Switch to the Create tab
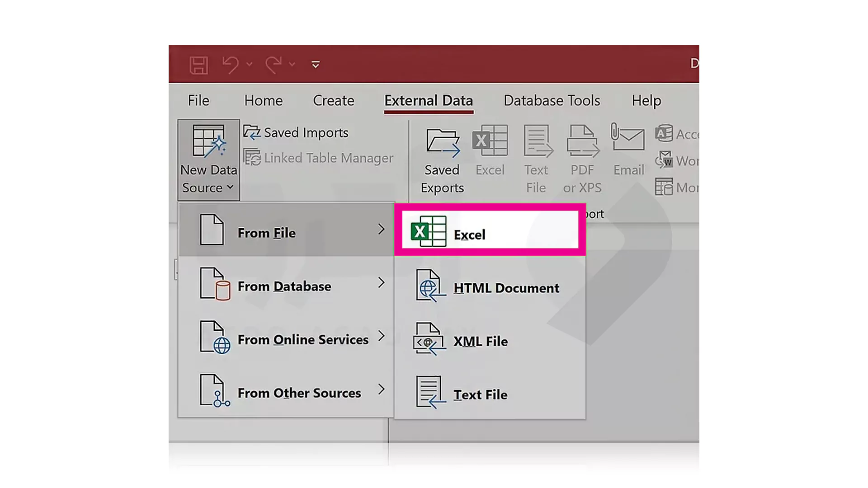 [334, 100]
